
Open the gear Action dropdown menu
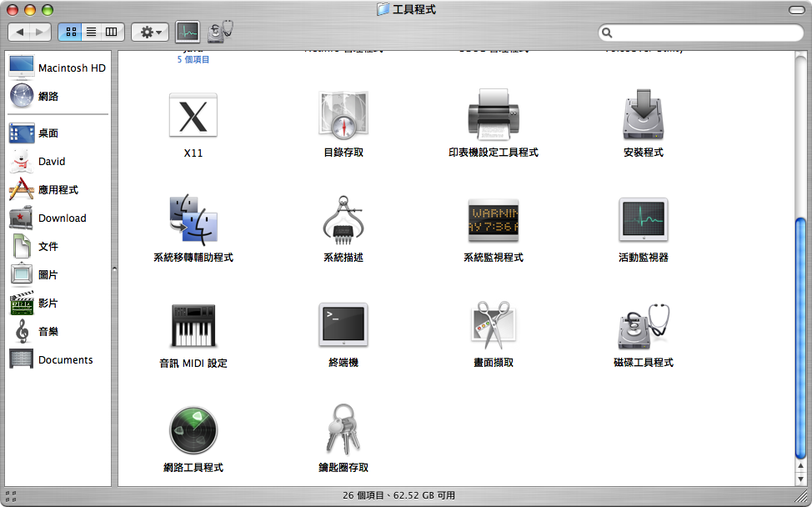coord(150,33)
